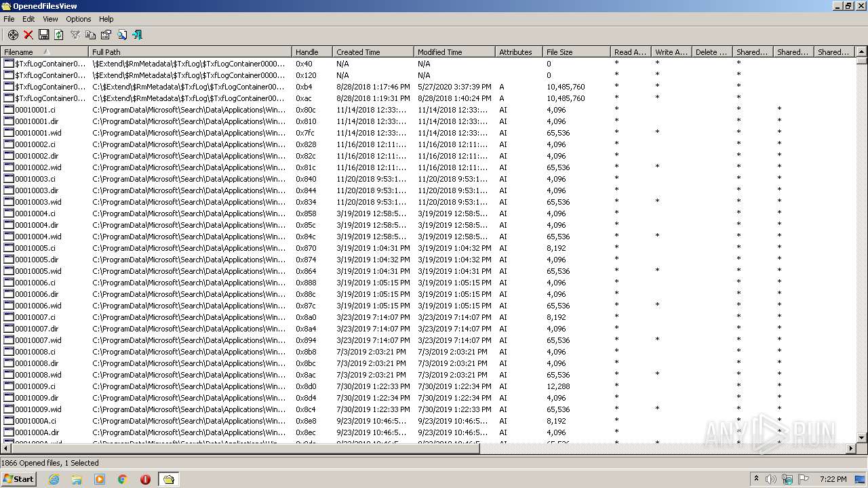The width and height of the screenshot is (868, 488).
Task: Click the OpenedFilesView taskbar button
Action: coord(168,479)
